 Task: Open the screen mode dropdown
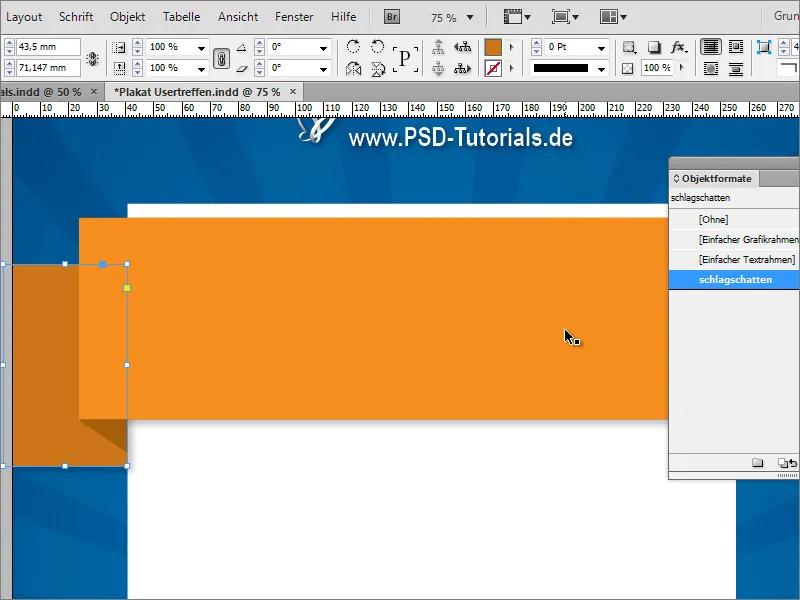(x=565, y=17)
